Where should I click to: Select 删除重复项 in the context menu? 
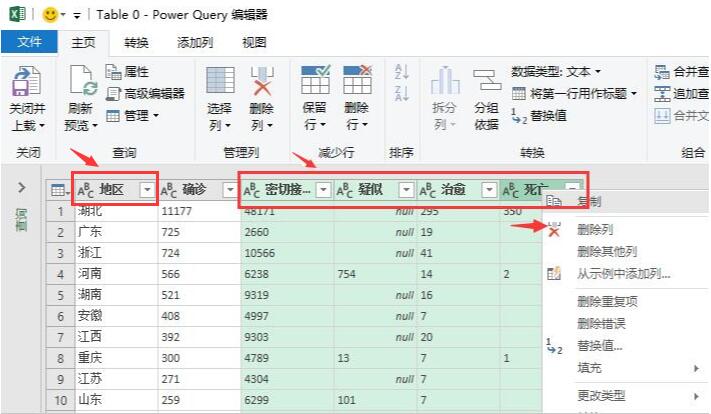(607, 301)
